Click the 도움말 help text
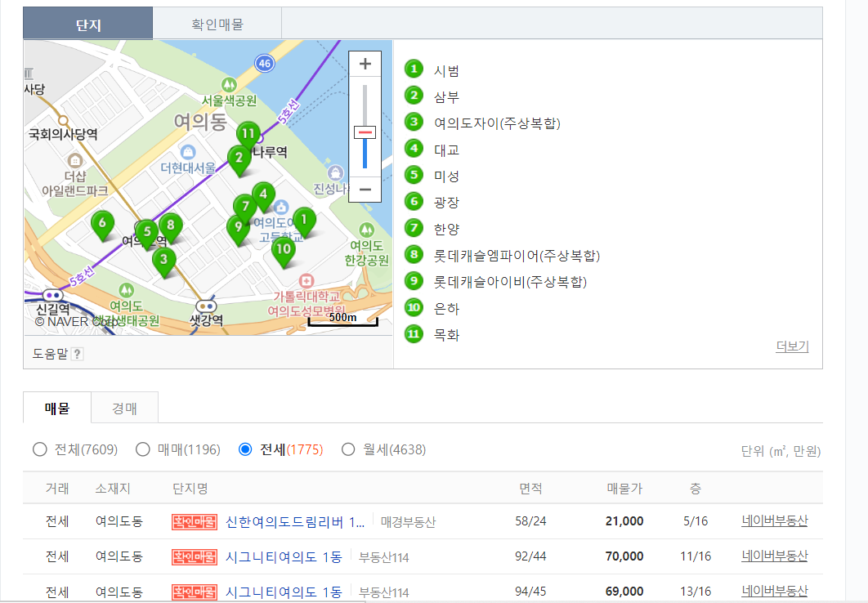This screenshot has height=603, width=868. coord(50,354)
